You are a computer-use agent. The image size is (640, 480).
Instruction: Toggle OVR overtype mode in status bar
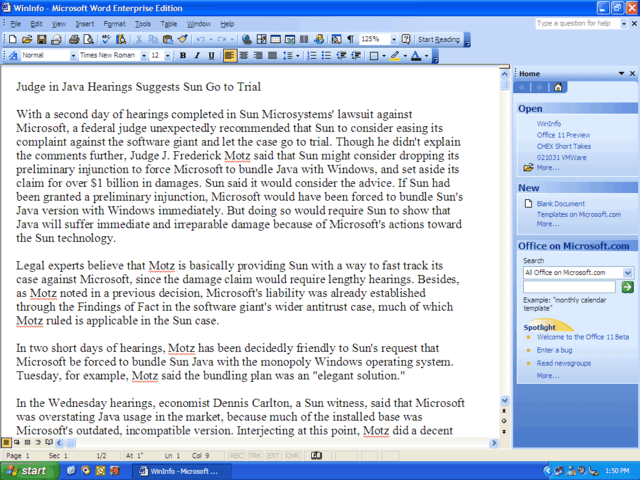(292, 456)
